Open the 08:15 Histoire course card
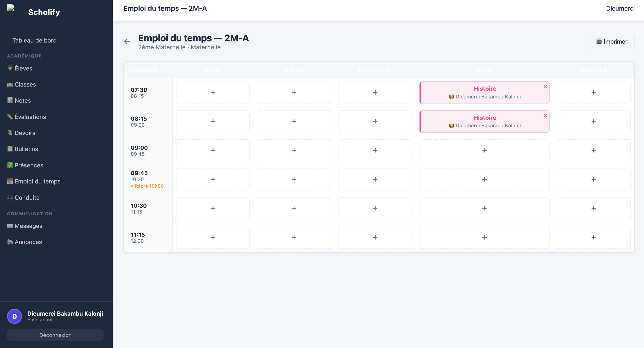Viewport: 644px width, 348px height. (484, 121)
